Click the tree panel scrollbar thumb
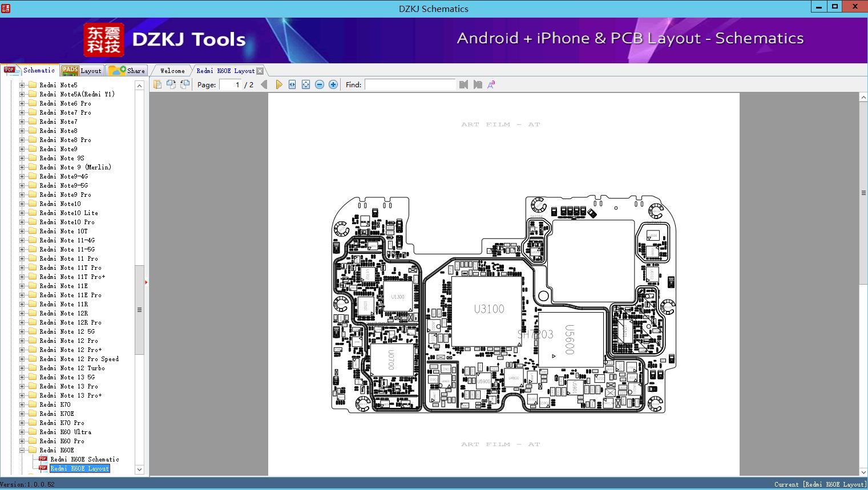The height and width of the screenshot is (490, 868). (x=139, y=310)
